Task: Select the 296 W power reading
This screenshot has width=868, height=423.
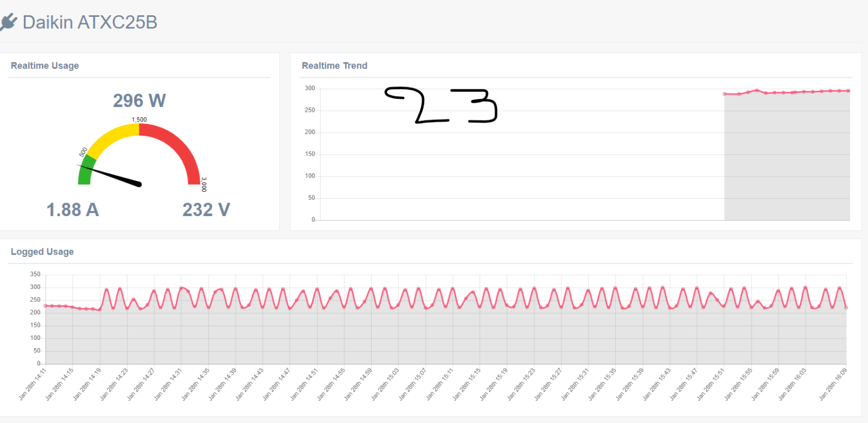Action: 139,100
